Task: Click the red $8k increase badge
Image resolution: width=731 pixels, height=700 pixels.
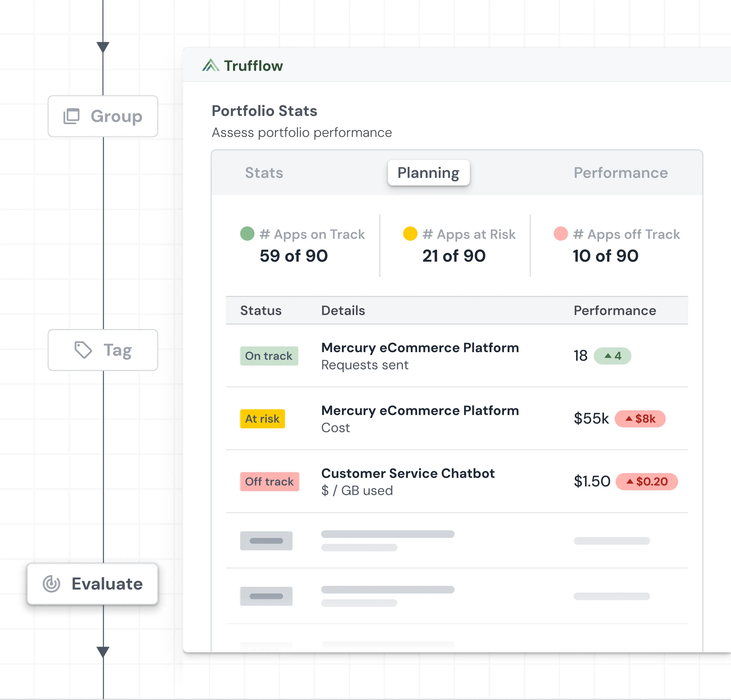Action: point(640,419)
